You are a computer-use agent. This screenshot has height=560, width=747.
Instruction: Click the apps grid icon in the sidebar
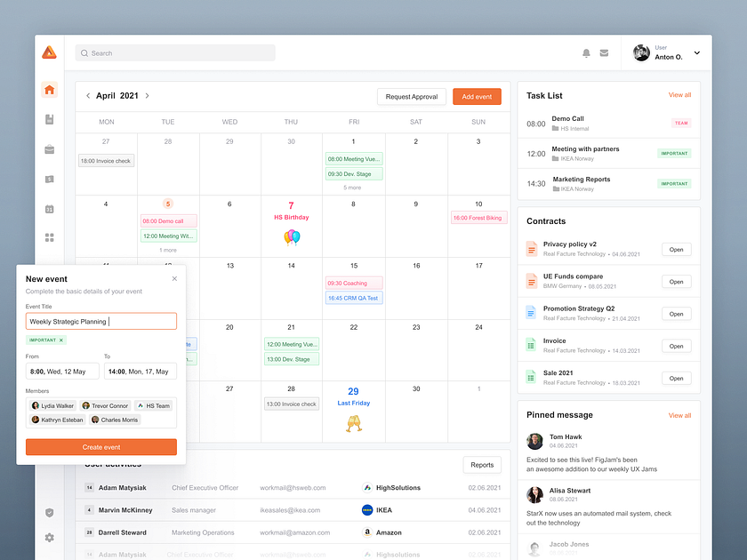[x=50, y=237]
